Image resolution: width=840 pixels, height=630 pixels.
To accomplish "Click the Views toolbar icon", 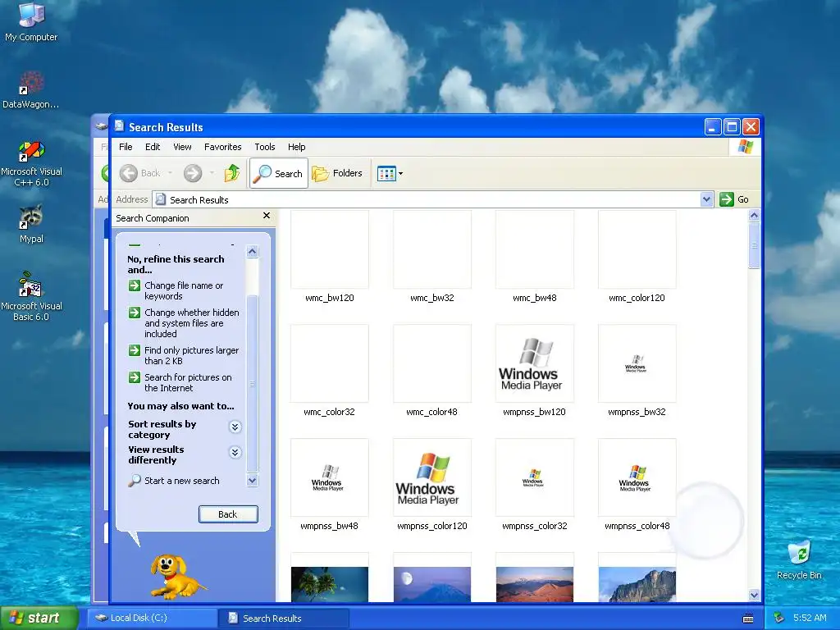I will click(386, 174).
